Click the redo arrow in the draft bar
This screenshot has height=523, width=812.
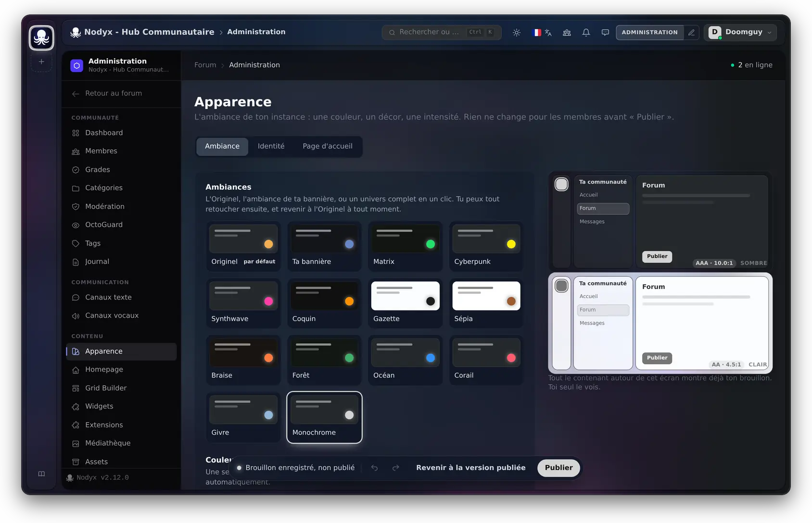pos(396,468)
